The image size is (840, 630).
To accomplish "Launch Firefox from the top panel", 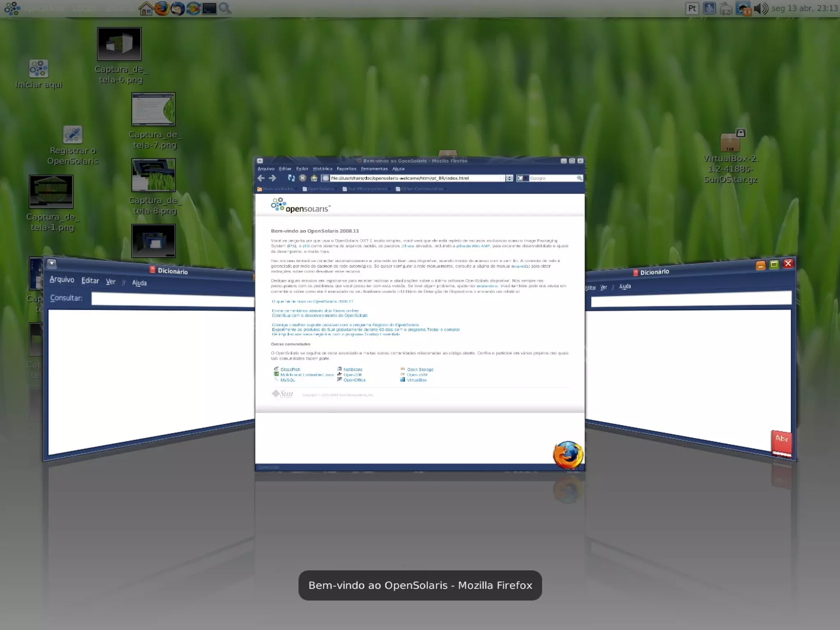I will 162,8.
